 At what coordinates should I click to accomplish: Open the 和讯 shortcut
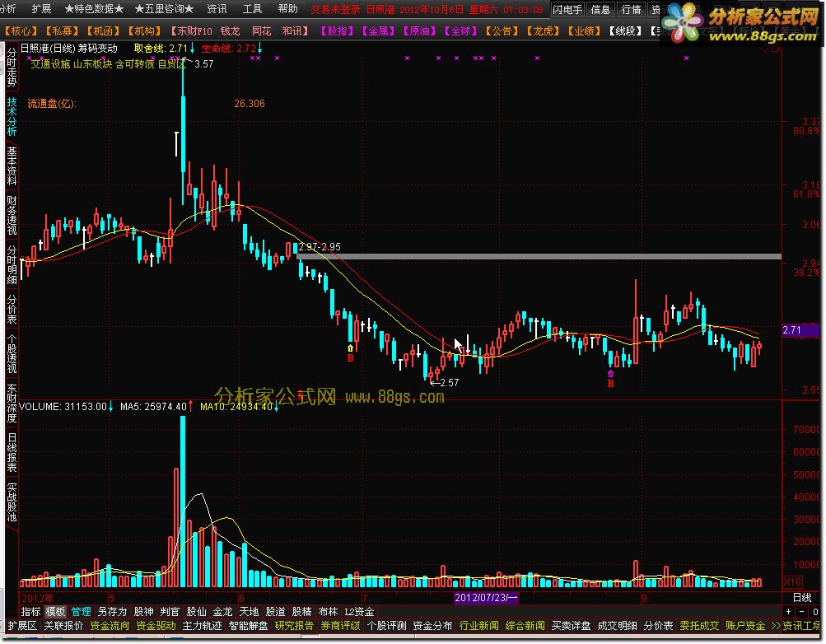tap(294, 31)
